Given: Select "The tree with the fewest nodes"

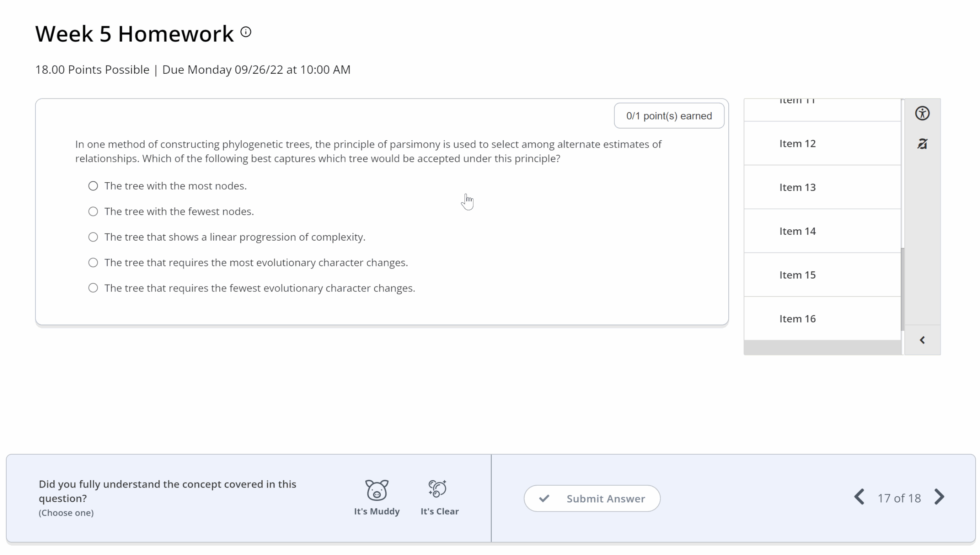Looking at the screenshot, I should click(93, 212).
